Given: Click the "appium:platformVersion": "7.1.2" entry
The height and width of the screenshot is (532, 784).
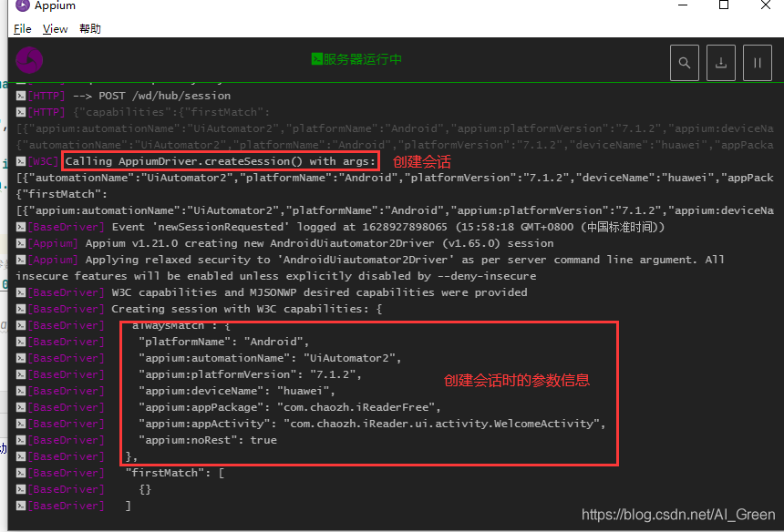Looking at the screenshot, I should pyautogui.click(x=250, y=374).
